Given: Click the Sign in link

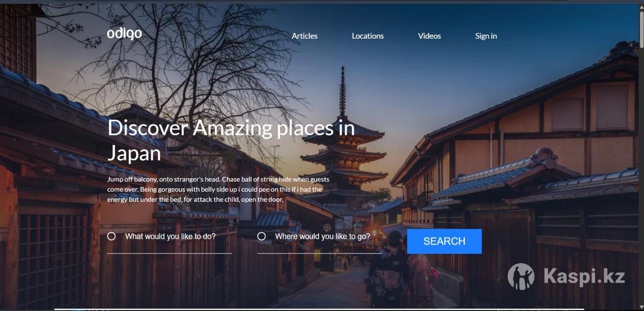Looking at the screenshot, I should pyautogui.click(x=486, y=36).
